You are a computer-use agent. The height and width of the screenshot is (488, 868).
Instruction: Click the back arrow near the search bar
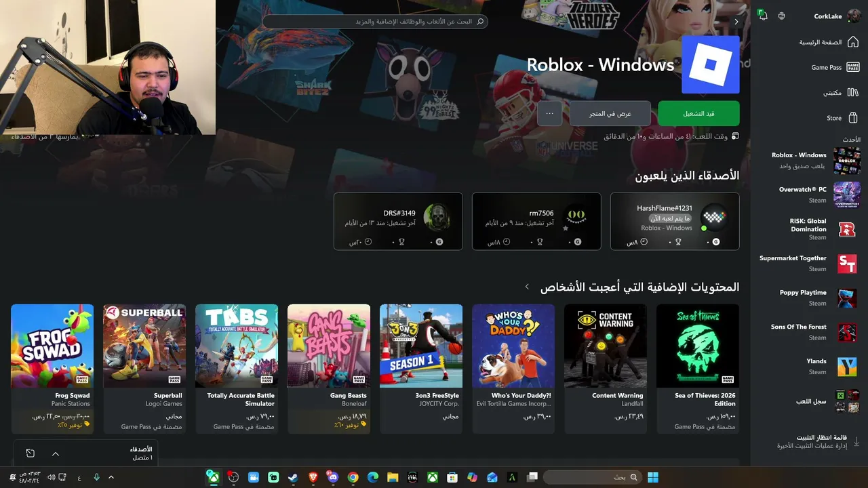736,22
